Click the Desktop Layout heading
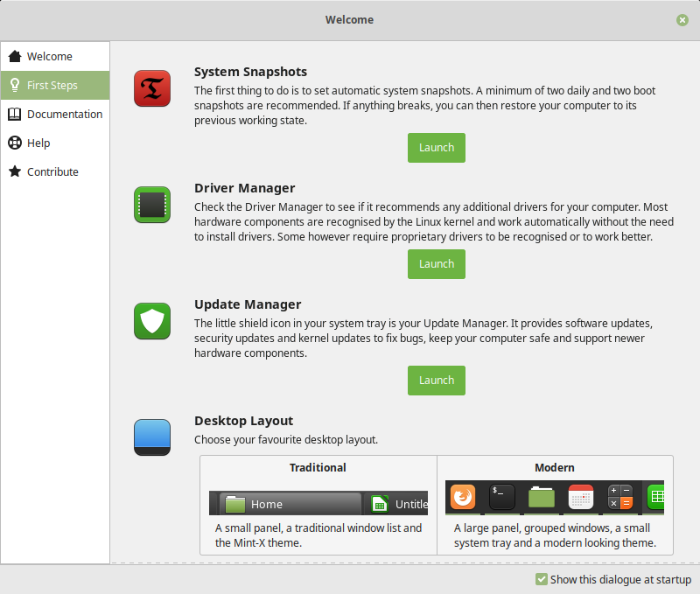Image resolution: width=700 pixels, height=594 pixels. pos(244,421)
